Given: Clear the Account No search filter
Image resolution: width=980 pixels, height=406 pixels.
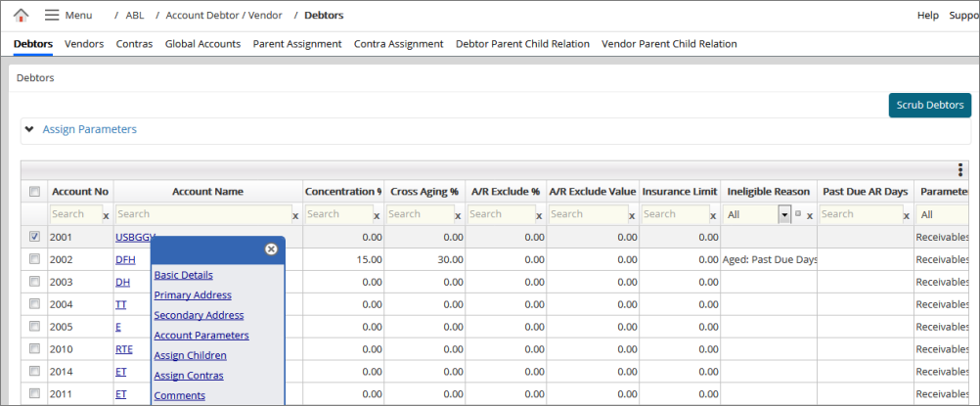Looking at the screenshot, I should coord(106,215).
